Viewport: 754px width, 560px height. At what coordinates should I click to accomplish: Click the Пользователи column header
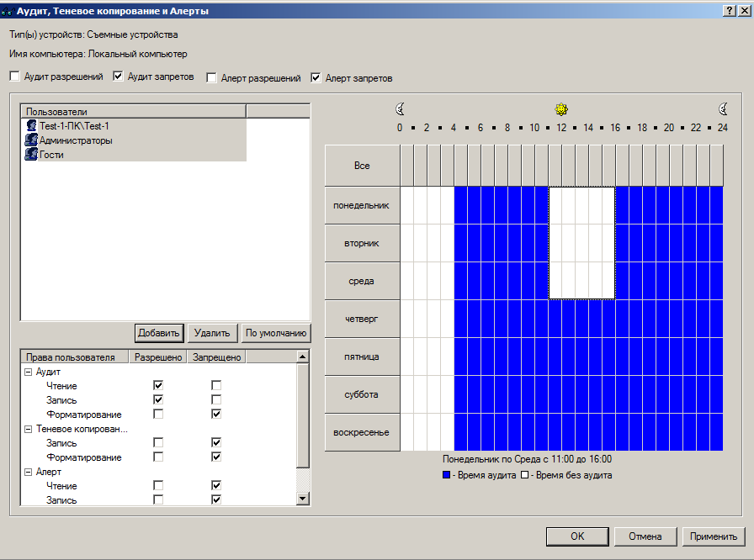[x=132, y=111]
